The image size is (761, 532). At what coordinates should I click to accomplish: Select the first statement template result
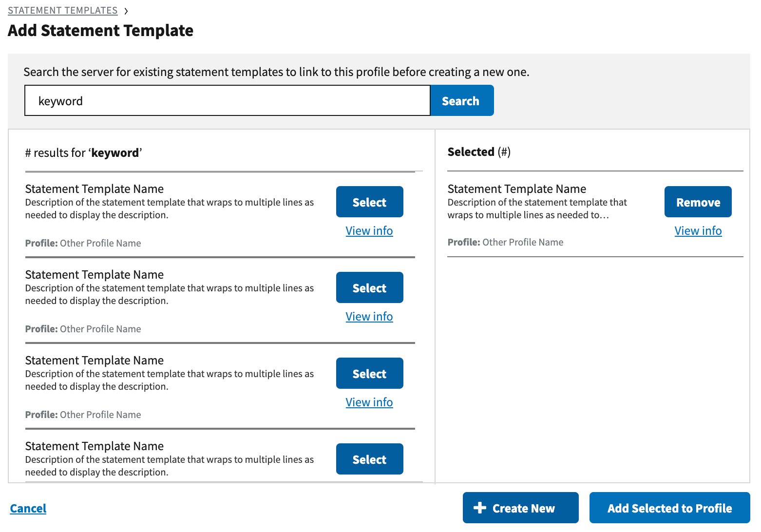(369, 202)
